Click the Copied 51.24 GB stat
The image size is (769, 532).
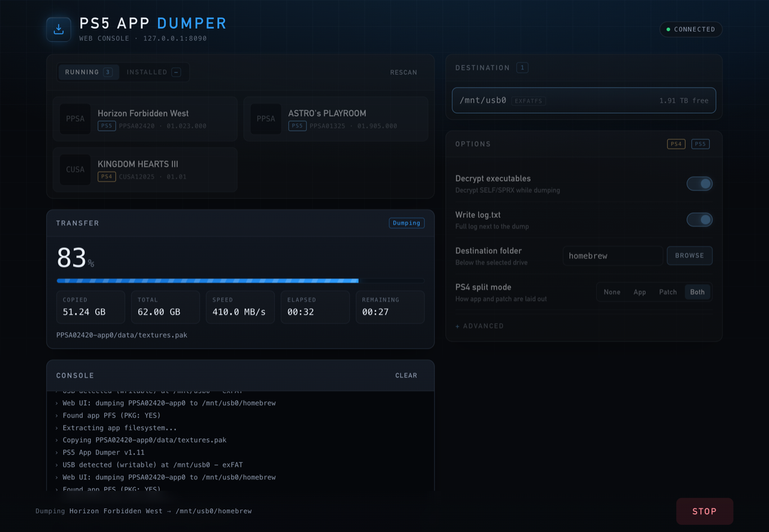tap(91, 307)
